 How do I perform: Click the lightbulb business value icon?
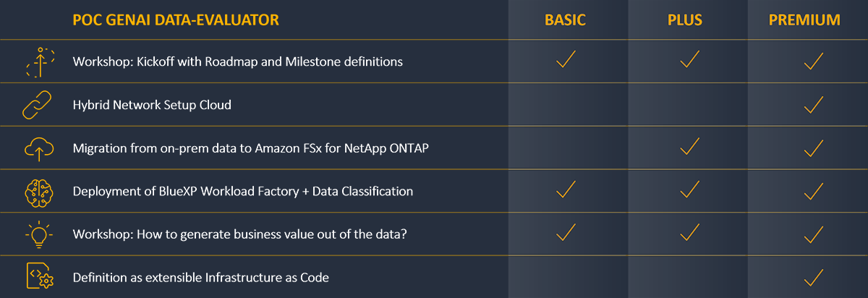tap(36, 233)
